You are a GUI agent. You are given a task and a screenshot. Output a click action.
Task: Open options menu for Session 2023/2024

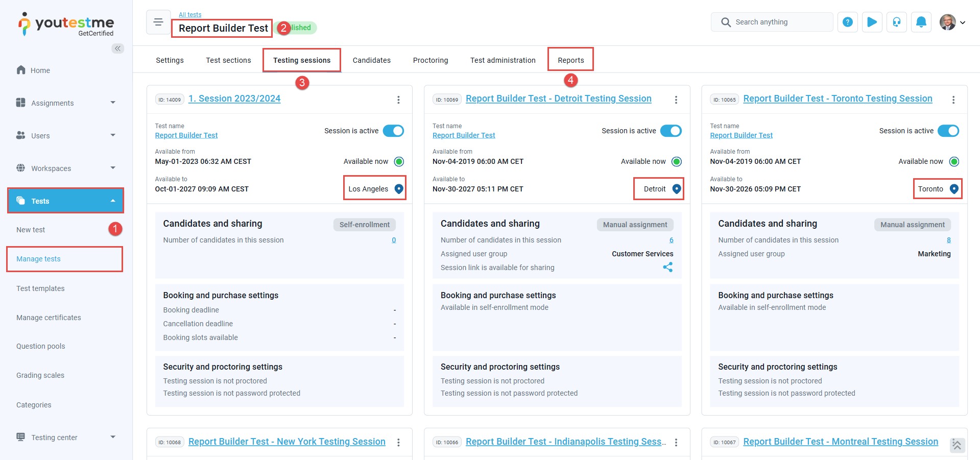coord(398,100)
